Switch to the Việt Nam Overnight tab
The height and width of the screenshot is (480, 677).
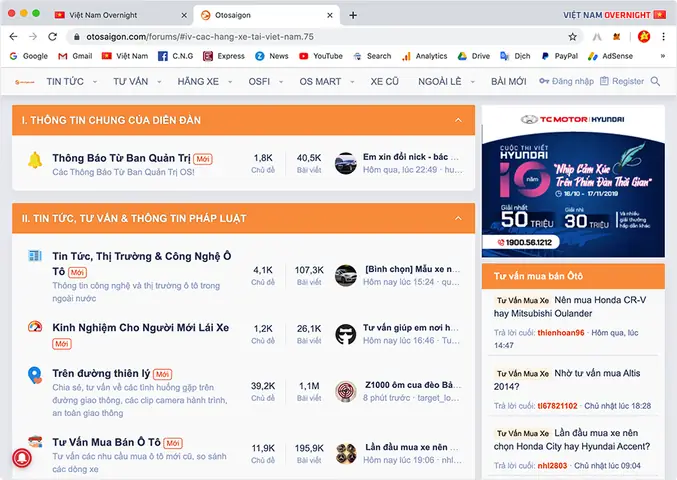tap(121, 15)
